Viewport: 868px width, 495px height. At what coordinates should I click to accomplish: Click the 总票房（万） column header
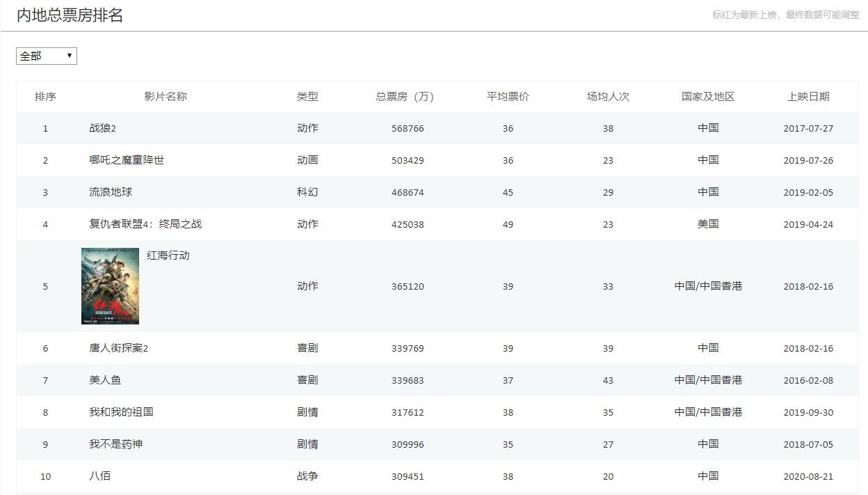point(405,97)
